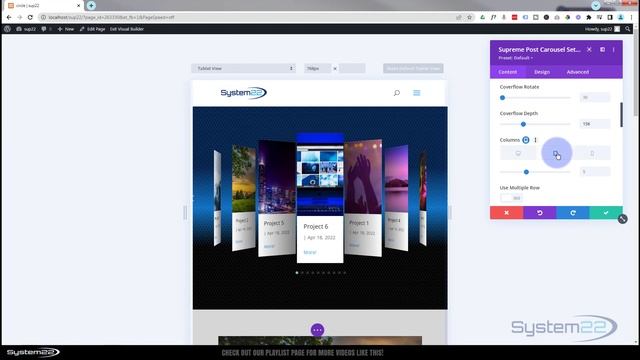Switch to the Content tab
Image resolution: width=640 pixels, height=360 pixels.
(x=507, y=72)
